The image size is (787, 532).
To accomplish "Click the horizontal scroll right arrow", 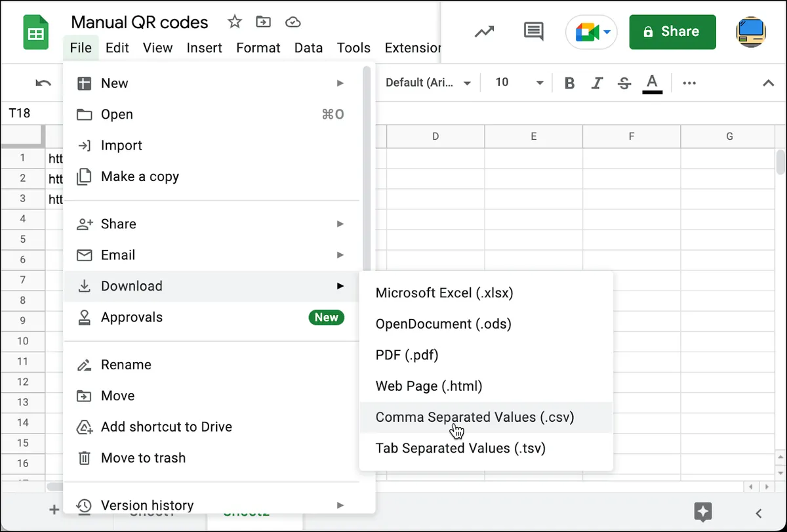I will [765, 487].
